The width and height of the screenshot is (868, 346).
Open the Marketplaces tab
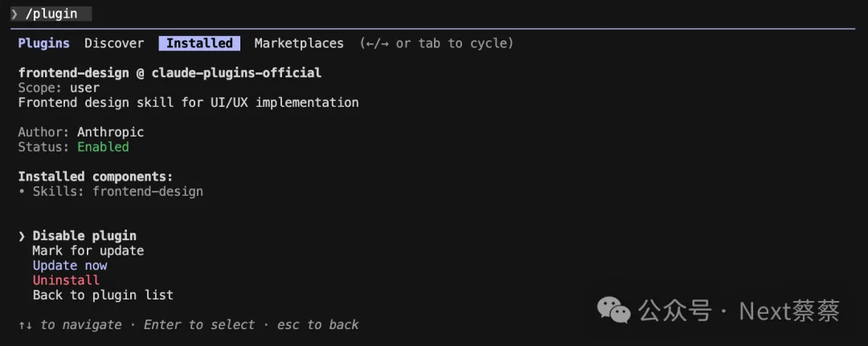[x=299, y=43]
